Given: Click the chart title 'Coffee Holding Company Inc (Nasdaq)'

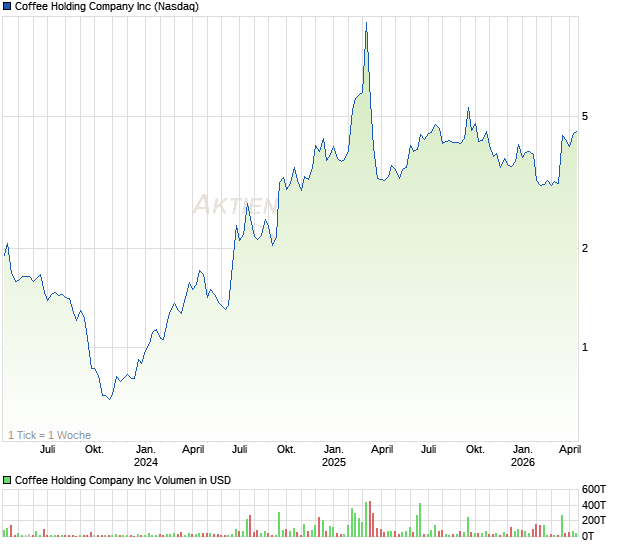Looking at the screenshot, I should tap(107, 6).
